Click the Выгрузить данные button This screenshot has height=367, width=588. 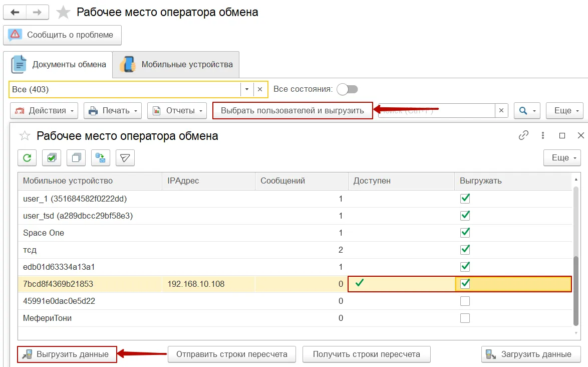point(67,354)
